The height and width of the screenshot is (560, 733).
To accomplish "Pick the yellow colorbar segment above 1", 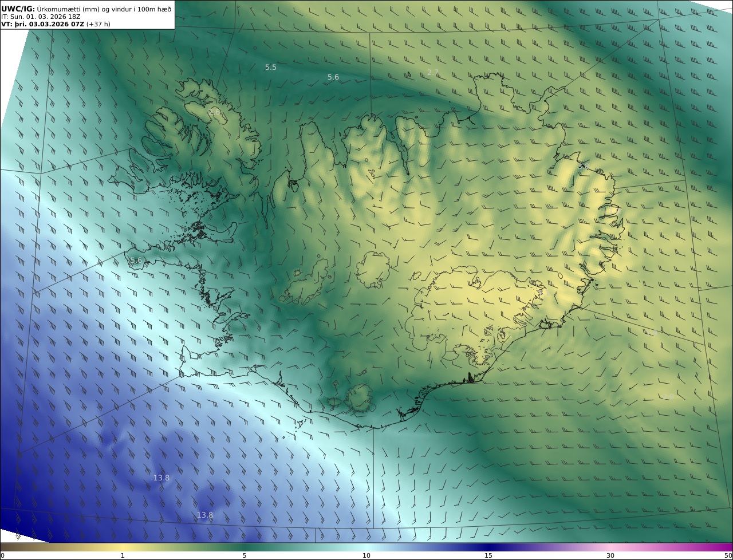I will [122, 547].
